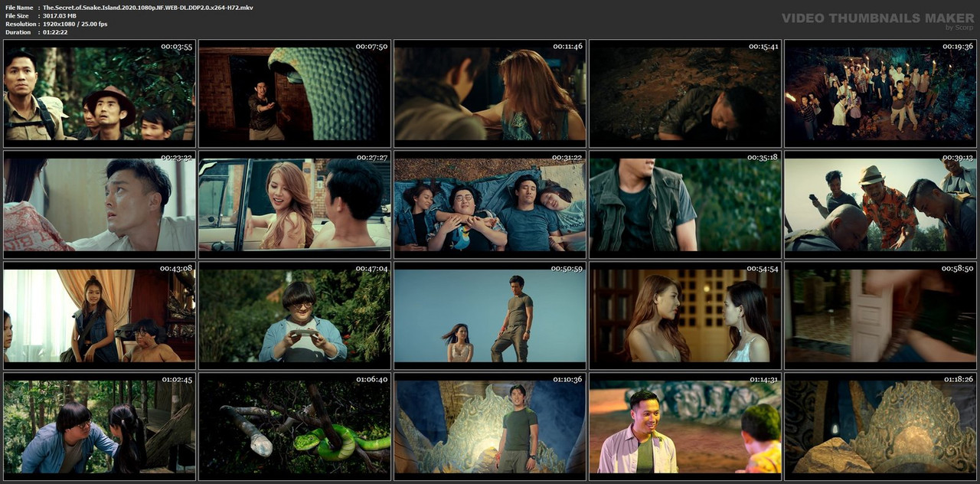
Task: Select the thumbnail at 00:07:50
Action: (x=295, y=93)
